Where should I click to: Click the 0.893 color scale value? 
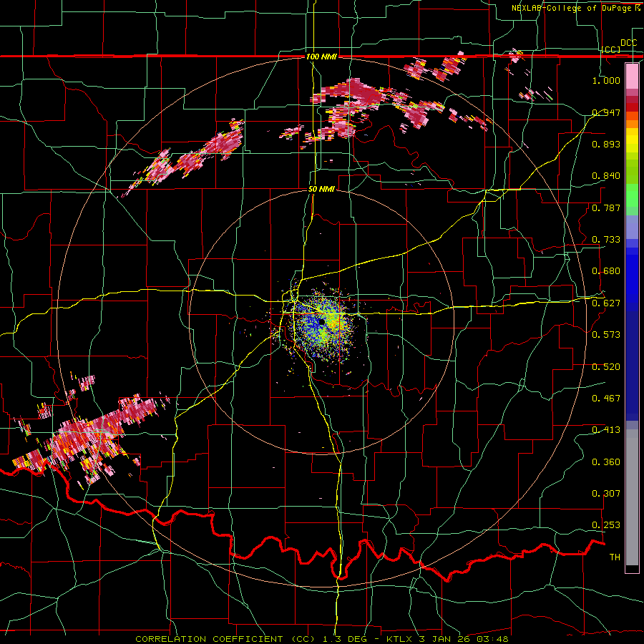pos(606,144)
